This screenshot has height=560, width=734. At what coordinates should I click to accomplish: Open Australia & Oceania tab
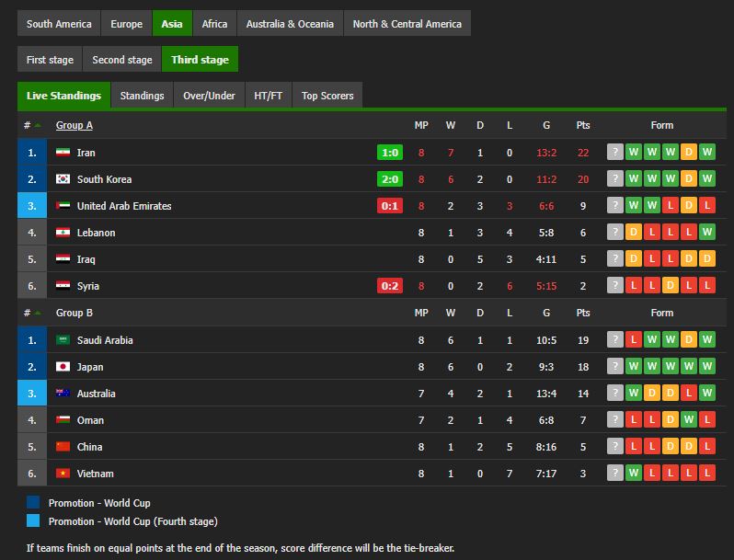click(x=290, y=23)
